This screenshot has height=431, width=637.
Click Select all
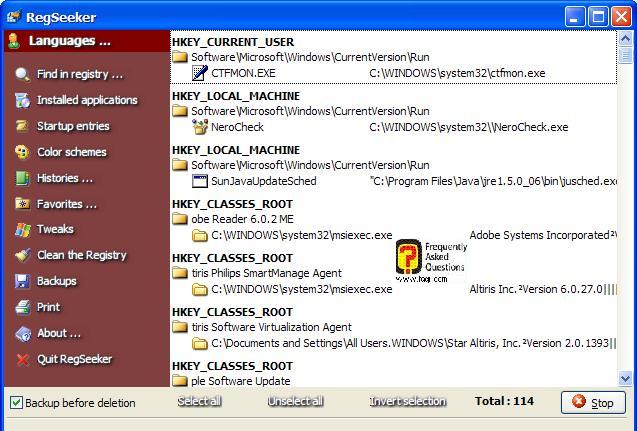(x=199, y=401)
